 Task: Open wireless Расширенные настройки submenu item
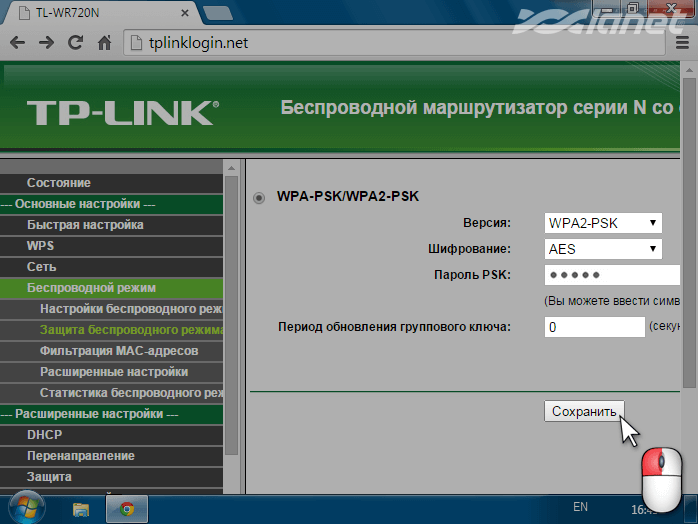111,372
